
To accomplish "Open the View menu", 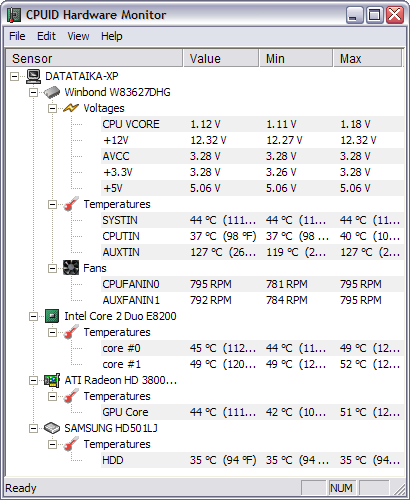I will coord(78,36).
